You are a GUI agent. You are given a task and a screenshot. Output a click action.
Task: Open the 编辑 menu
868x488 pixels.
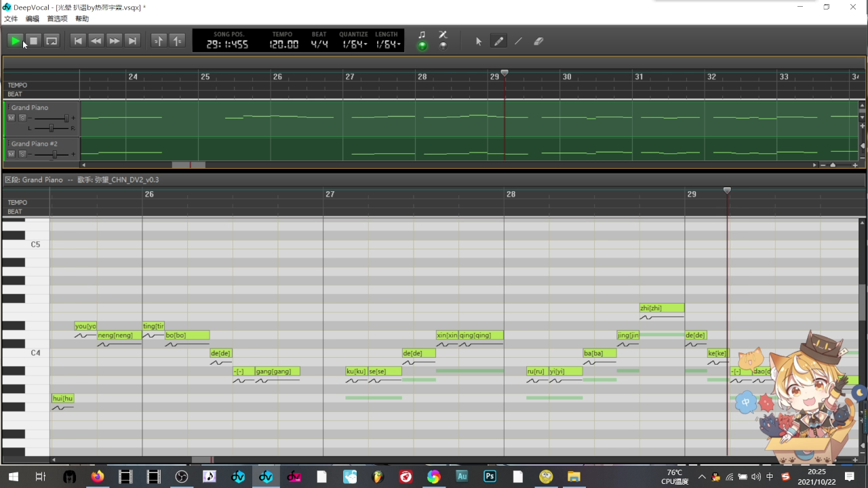click(32, 19)
